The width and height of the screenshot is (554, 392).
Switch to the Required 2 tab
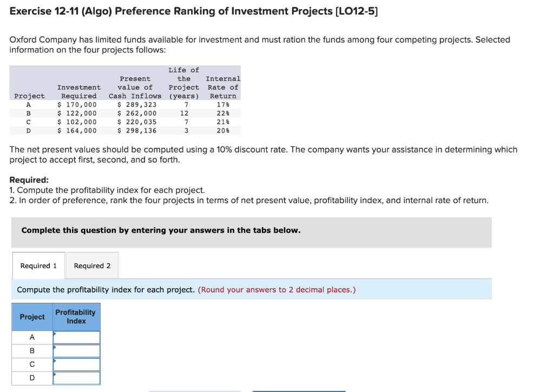[92, 265]
